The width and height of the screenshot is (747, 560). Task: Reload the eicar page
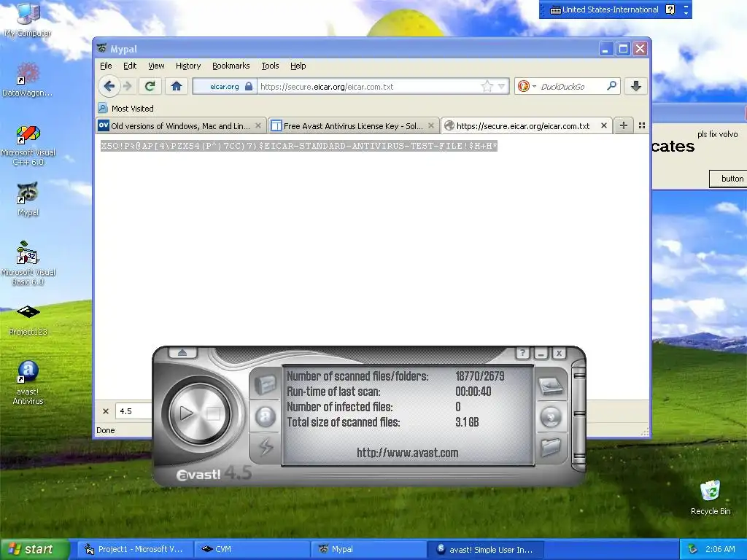point(150,86)
